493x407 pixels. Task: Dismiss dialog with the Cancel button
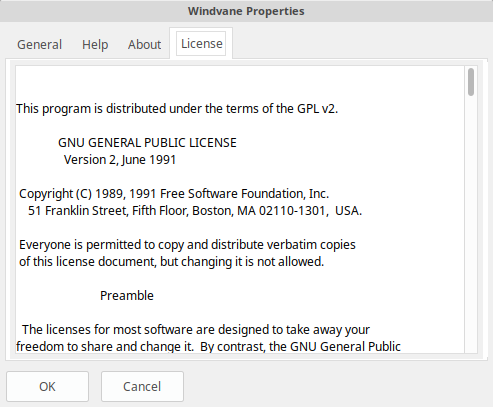coord(142,386)
